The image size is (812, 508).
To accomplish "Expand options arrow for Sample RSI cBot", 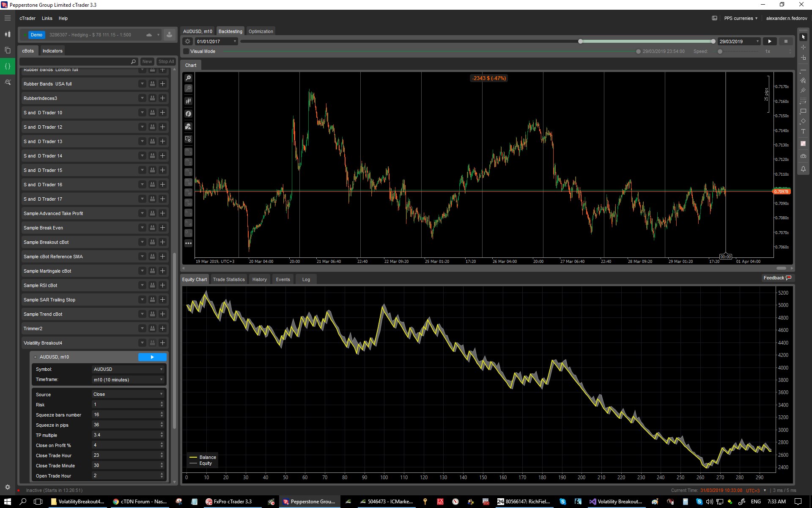I will (x=142, y=285).
